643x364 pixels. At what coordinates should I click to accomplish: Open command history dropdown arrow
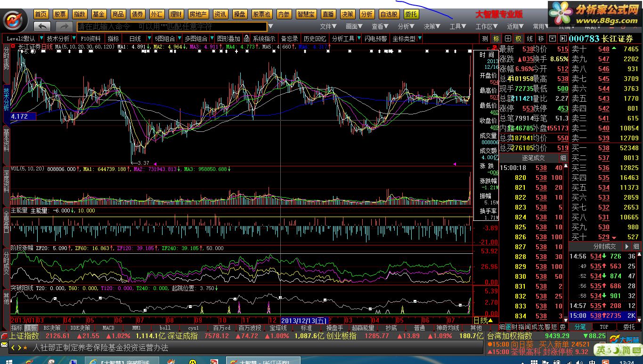tap(270, 26)
